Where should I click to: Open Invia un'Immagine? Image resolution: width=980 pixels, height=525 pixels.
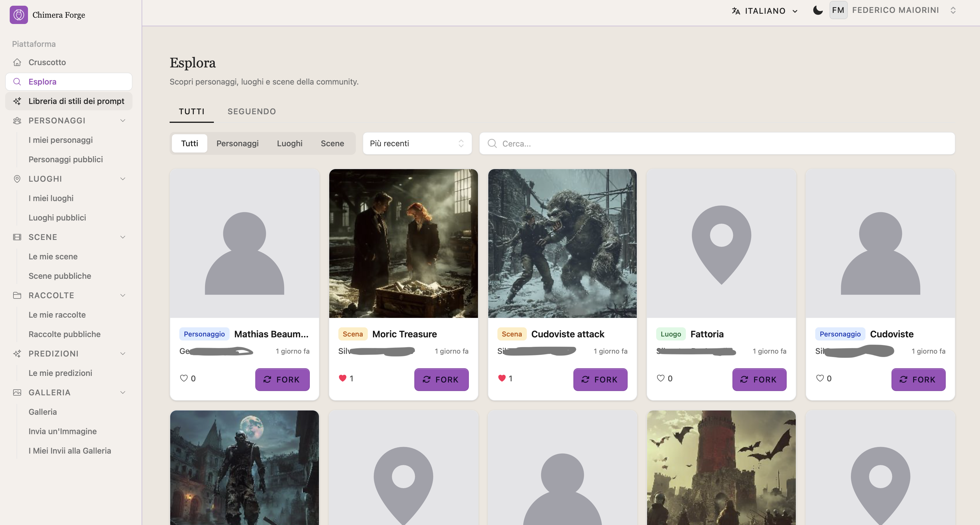(x=62, y=431)
